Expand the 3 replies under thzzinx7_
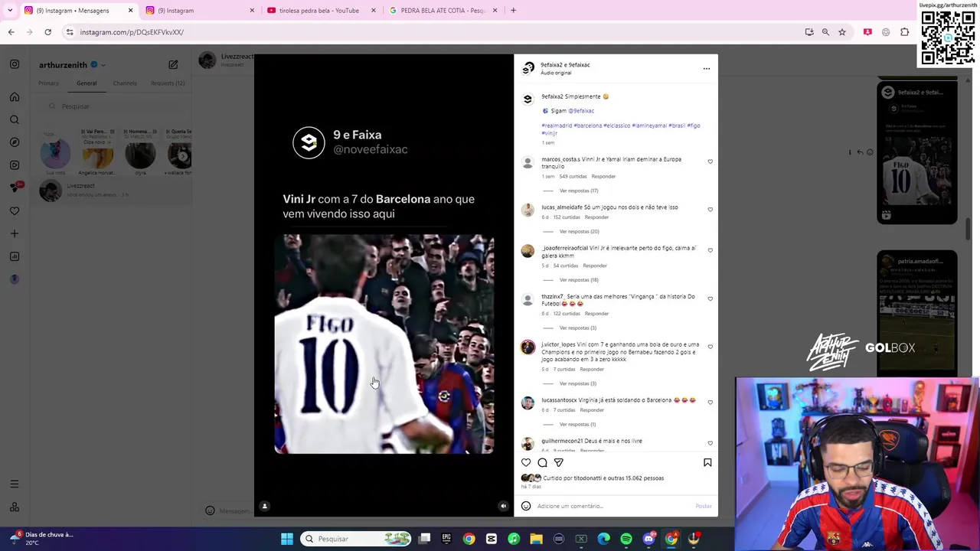Image resolution: width=980 pixels, height=551 pixels. (x=577, y=328)
